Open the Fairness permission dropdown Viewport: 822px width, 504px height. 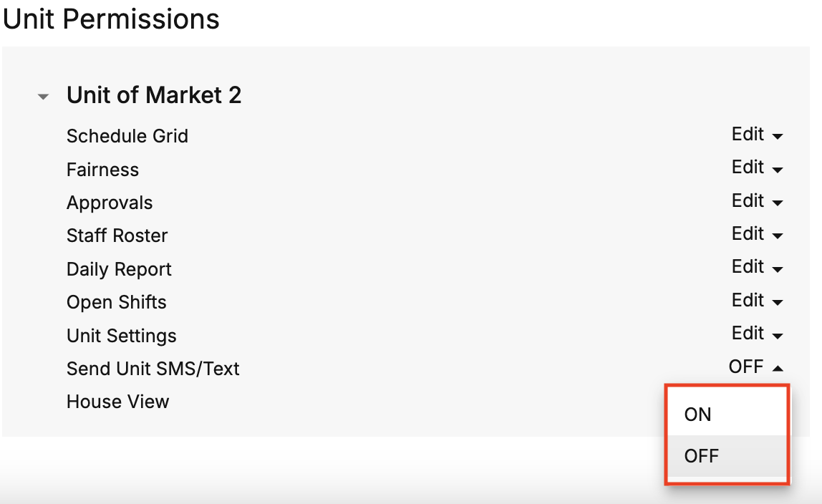click(757, 168)
